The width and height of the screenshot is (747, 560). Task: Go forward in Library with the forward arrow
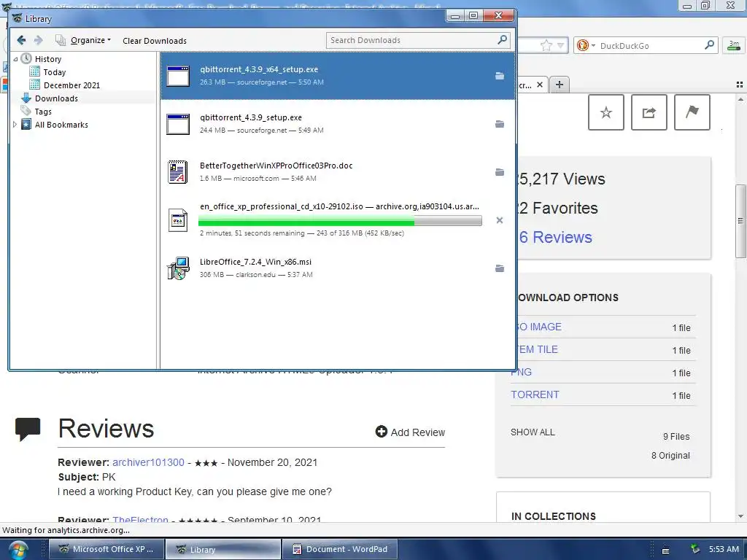39,41
